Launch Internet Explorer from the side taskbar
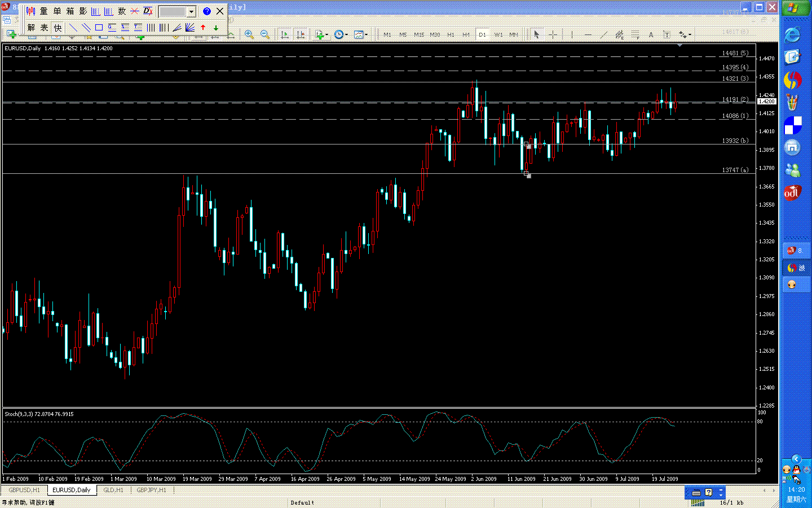Viewport: 812px width, 508px height. [792, 35]
